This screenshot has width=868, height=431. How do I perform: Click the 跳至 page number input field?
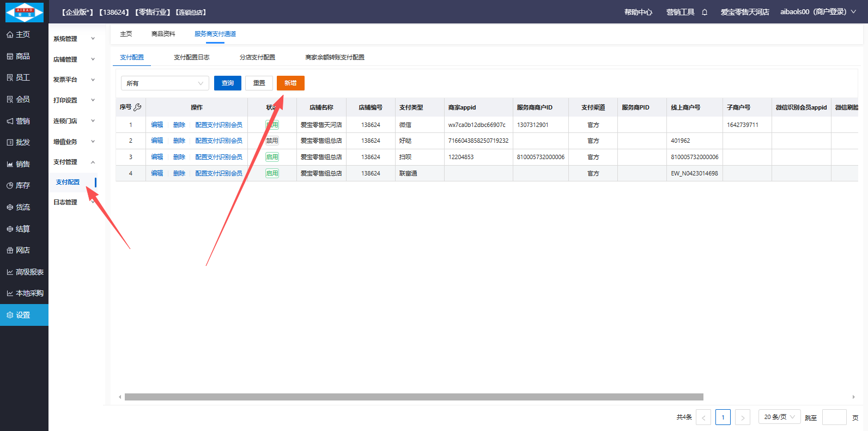click(x=834, y=417)
